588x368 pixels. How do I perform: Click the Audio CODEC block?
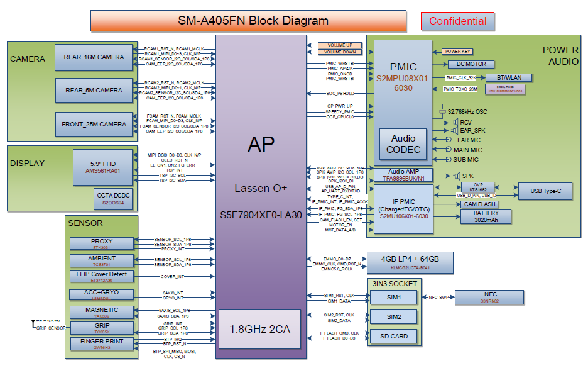pyautogui.click(x=403, y=144)
